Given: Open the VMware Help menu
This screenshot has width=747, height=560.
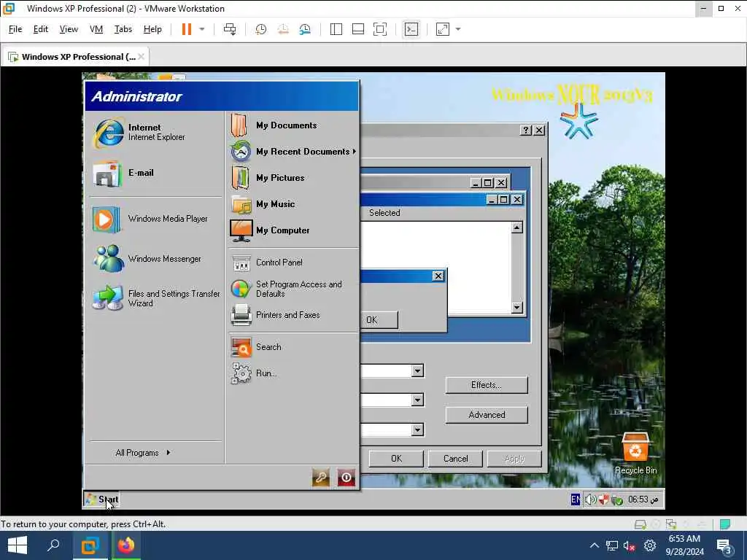Looking at the screenshot, I should coord(152,29).
